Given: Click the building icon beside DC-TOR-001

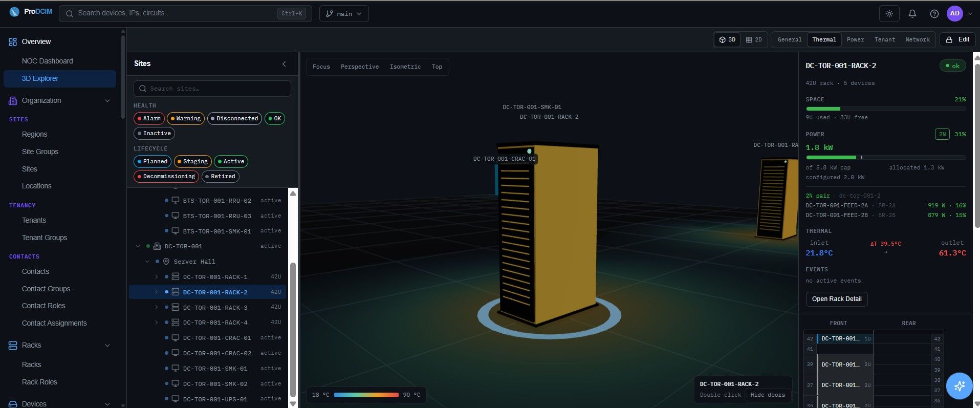Looking at the screenshot, I should point(157,246).
